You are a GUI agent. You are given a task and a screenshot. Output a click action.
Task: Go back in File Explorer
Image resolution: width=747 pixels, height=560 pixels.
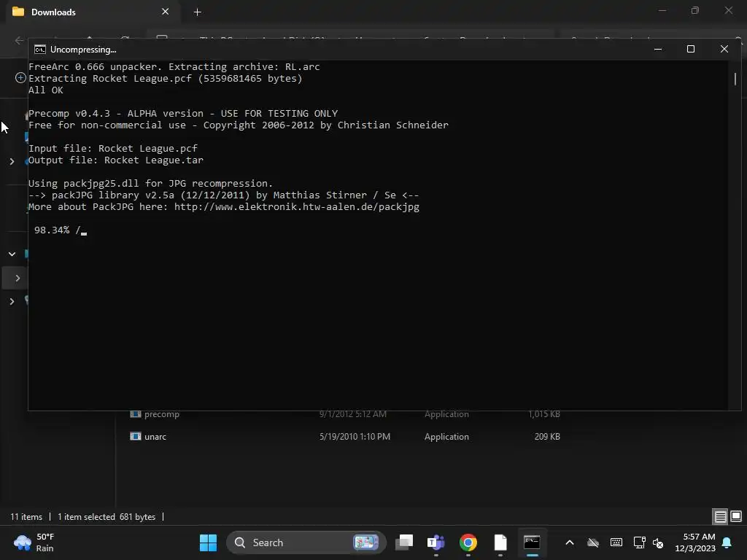[x=19, y=41]
